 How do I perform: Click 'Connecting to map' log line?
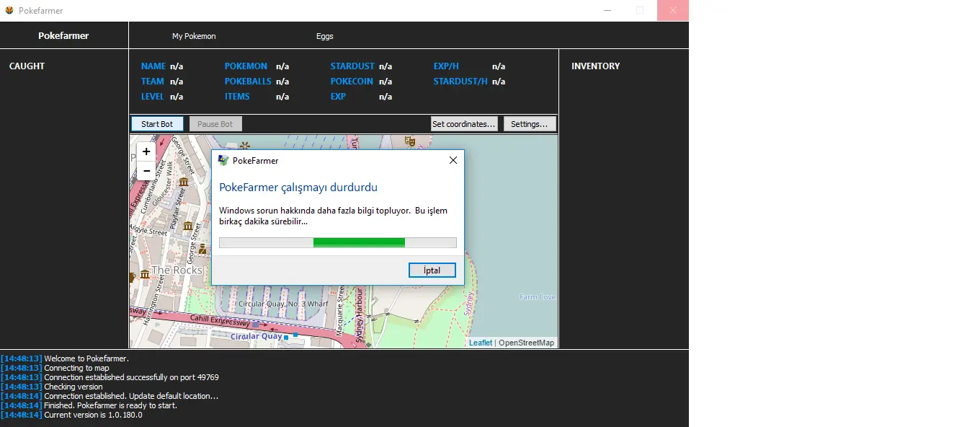point(76,368)
